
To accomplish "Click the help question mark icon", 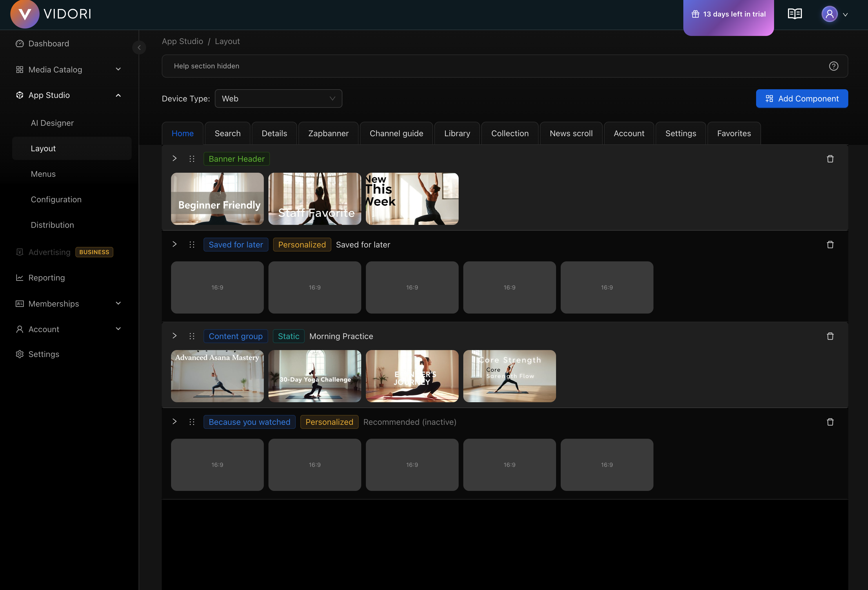I will [834, 66].
